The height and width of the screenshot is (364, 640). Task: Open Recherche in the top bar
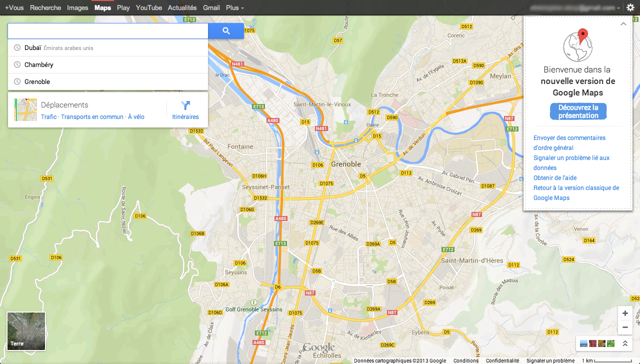pyautogui.click(x=45, y=8)
